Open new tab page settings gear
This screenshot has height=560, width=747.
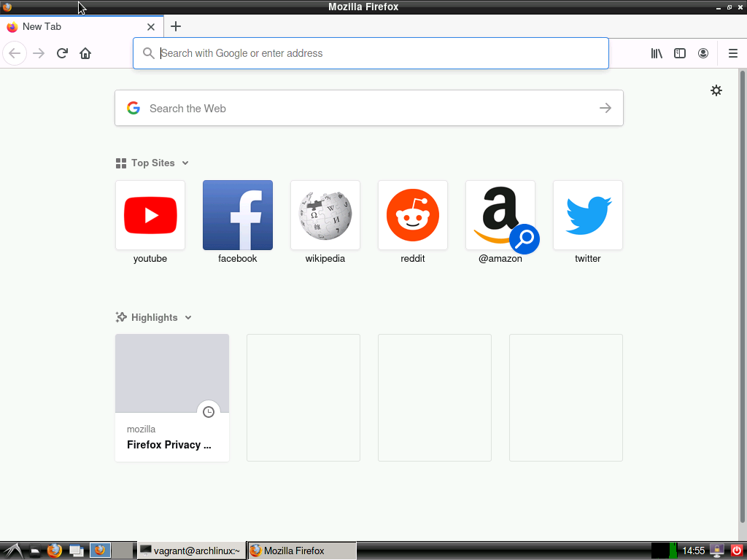pos(716,90)
